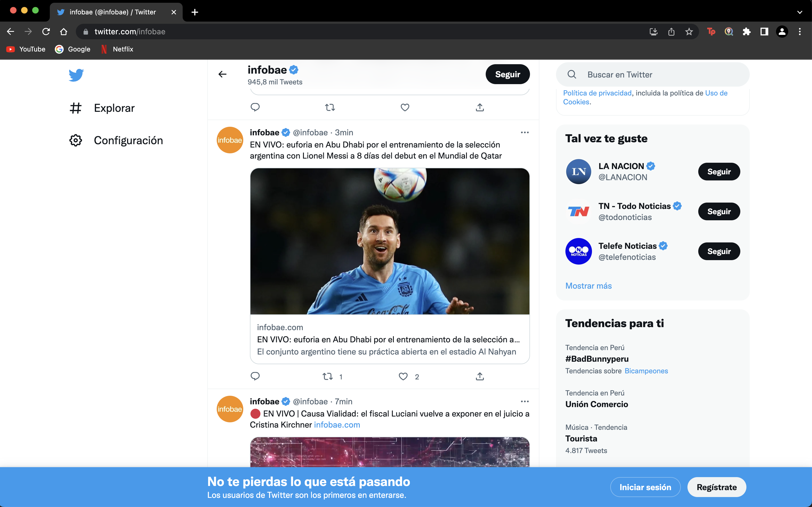Click the share/upload icon on Messi tweet
Screen dimensions: 812x507
(480, 376)
